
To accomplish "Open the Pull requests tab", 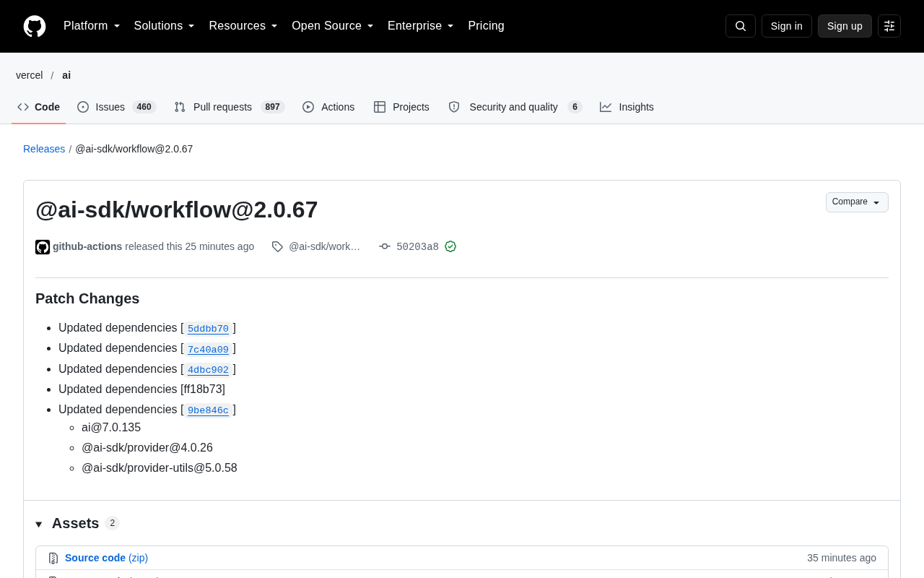I will pyautogui.click(x=230, y=107).
